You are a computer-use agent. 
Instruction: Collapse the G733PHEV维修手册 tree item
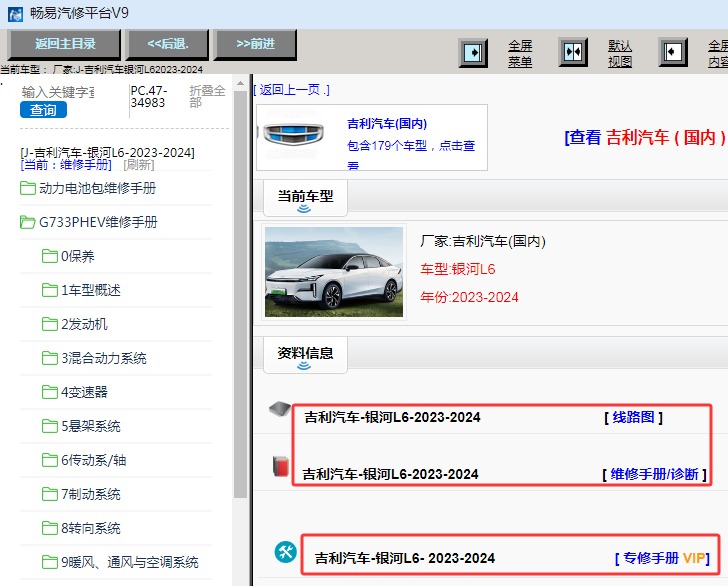pos(98,222)
